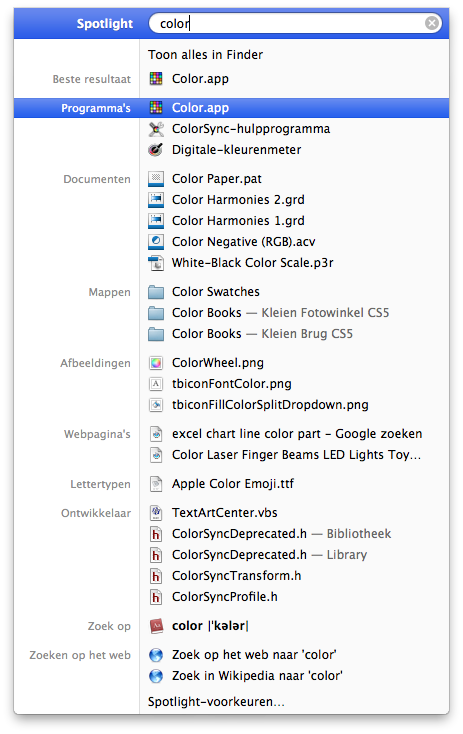This screenshot has height=734, width=463.
Task: Open Color Paper.pat file icon
Action: point(156,179)
